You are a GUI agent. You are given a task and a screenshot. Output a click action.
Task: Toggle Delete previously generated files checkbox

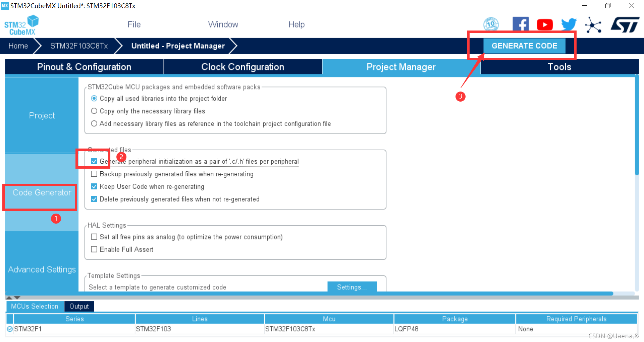[x=94, y=199]
